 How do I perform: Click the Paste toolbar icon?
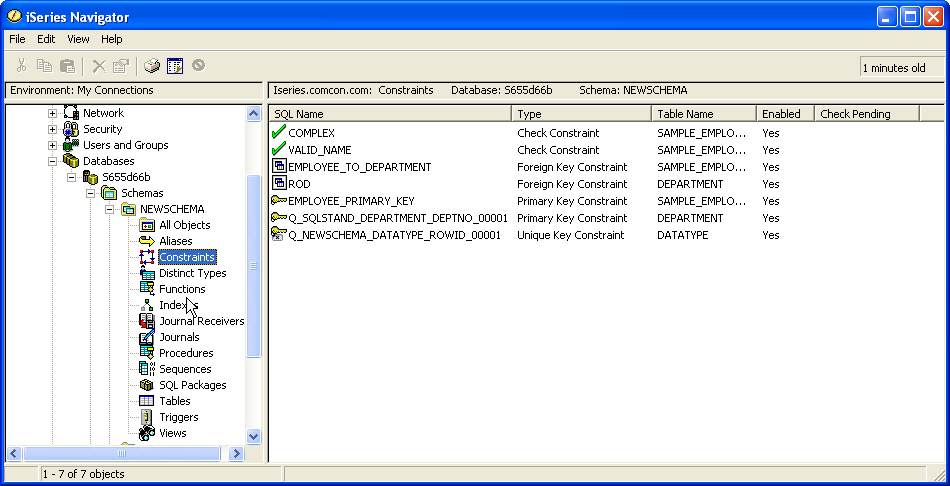pyautogui.click(x=67, y=65)
